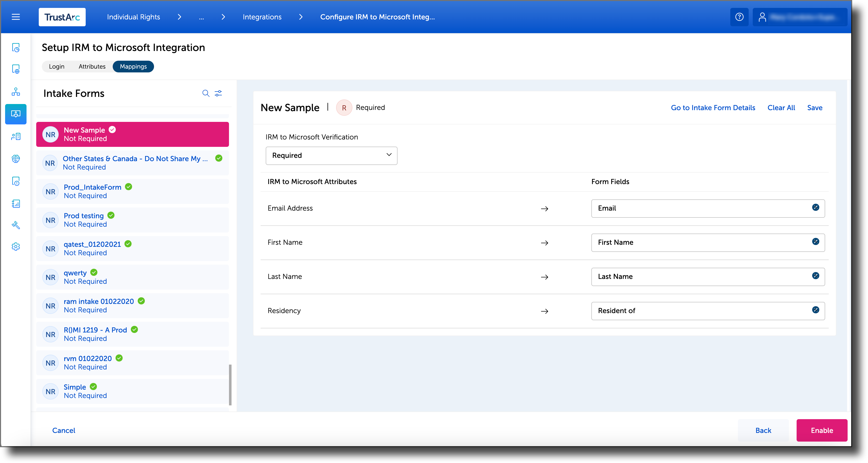Open the filter icon beside the search icon
This screenshot has height=463, width=868.
click(x=218, y=93)
